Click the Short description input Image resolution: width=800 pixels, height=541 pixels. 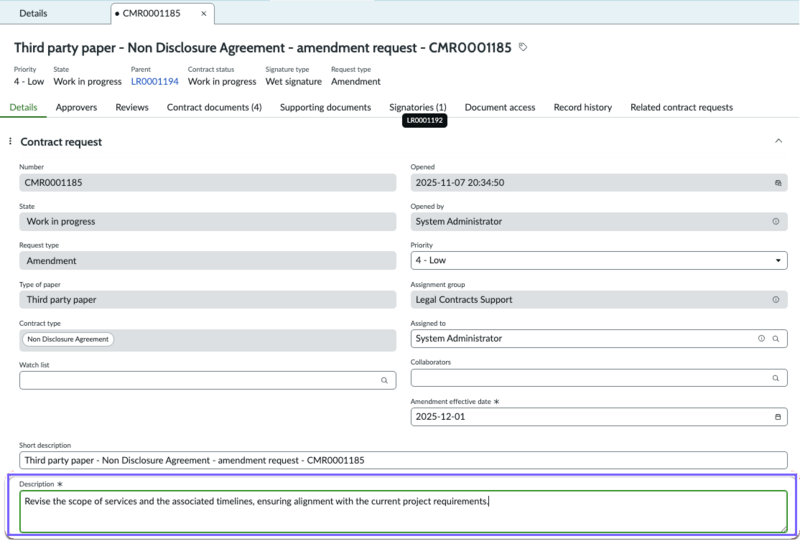tap(403, 460)
